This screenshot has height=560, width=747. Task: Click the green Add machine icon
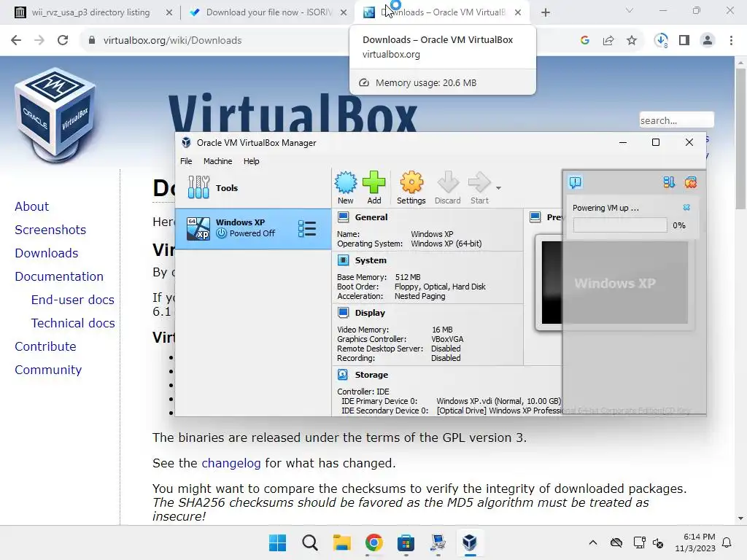374,187
